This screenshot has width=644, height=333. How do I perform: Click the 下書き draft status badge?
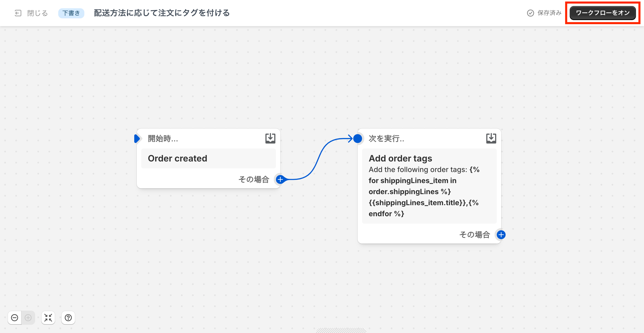coord(71,13)
